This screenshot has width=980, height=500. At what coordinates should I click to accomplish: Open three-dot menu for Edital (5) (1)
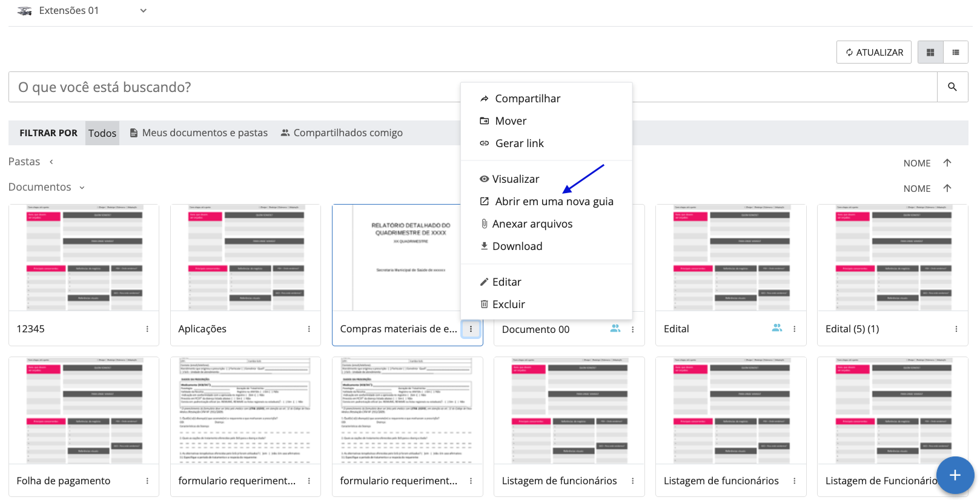(956, 329)
